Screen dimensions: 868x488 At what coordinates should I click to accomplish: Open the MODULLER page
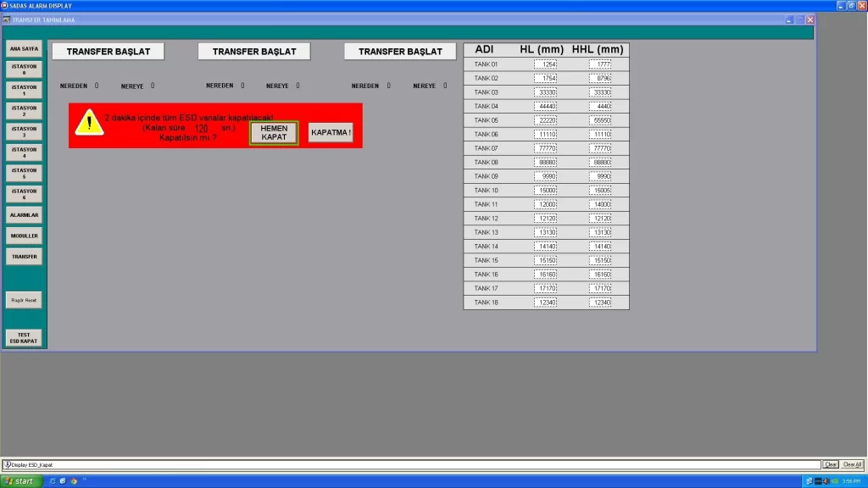[24, 236]
